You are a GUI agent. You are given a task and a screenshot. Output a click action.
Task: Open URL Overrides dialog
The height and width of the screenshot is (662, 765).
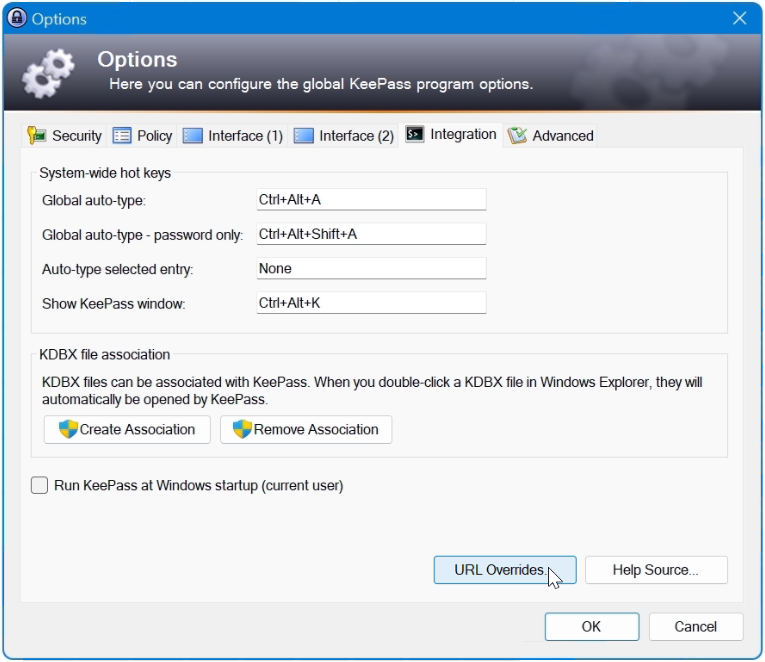(505, 570)
